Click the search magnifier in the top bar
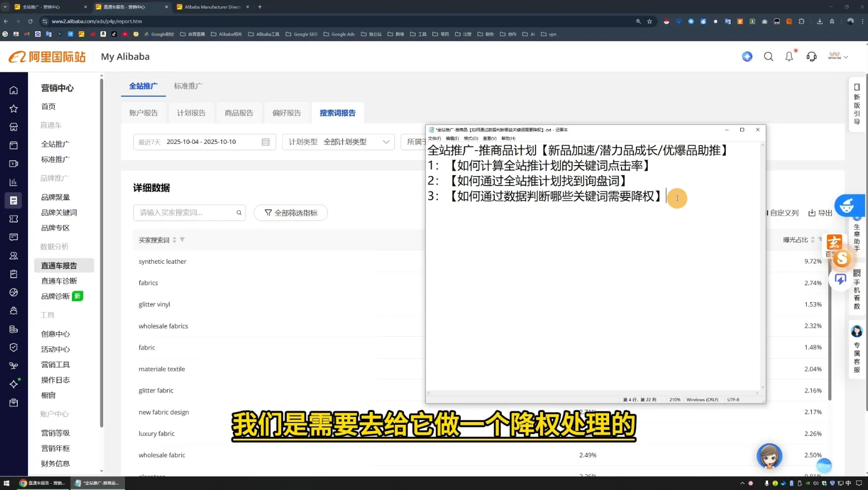Image resolution: width=868 pixels, height=490 pixels. (x=768, y=56)
